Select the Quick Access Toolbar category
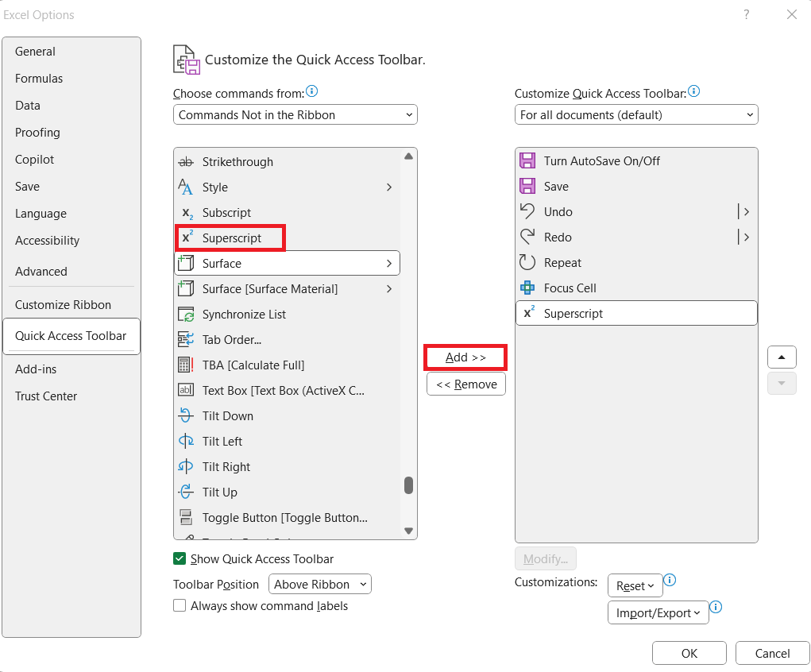This screenshot has width=811, height=672. [71, 336]
